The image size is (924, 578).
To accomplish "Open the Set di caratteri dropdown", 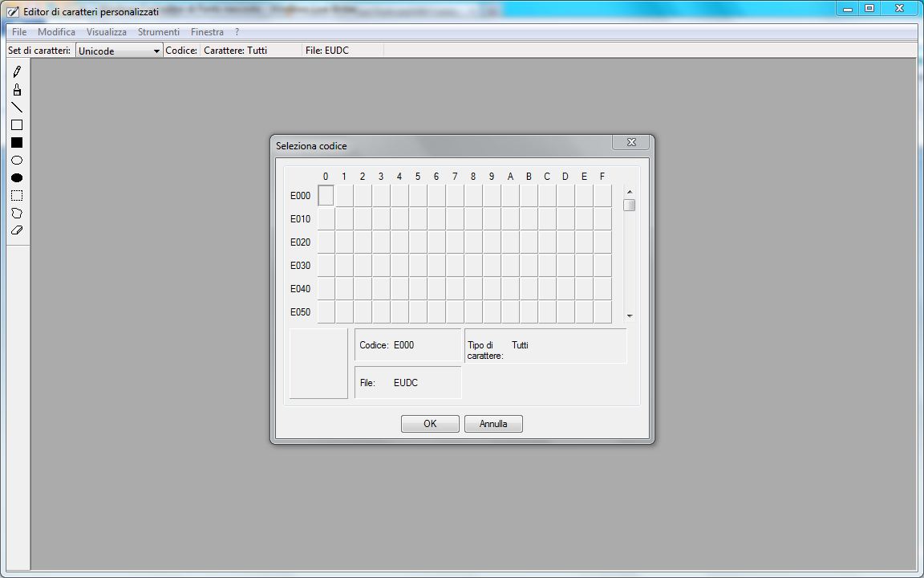I will tap(119, 51).
